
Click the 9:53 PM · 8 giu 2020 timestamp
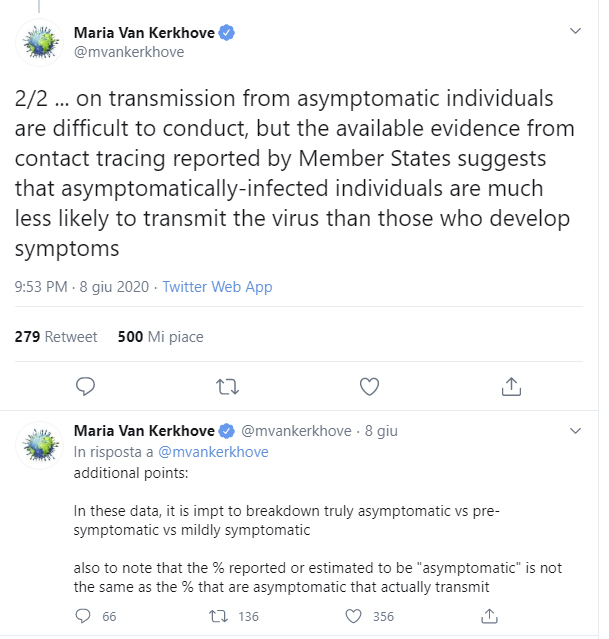(x=81, y=287)
